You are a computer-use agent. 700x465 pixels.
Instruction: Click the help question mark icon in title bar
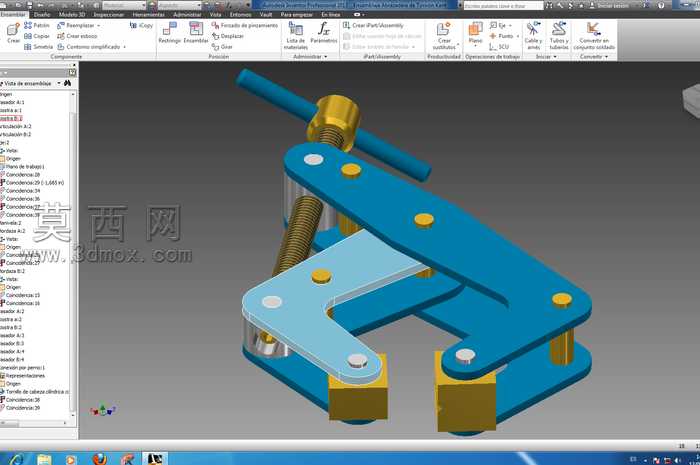661,5
